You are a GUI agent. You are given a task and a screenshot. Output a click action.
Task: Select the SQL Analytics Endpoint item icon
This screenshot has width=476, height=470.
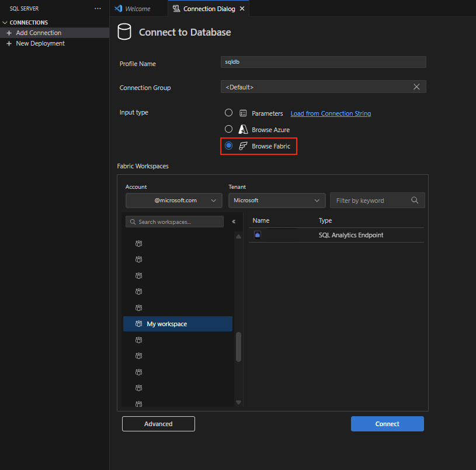[x=258, y=235]
